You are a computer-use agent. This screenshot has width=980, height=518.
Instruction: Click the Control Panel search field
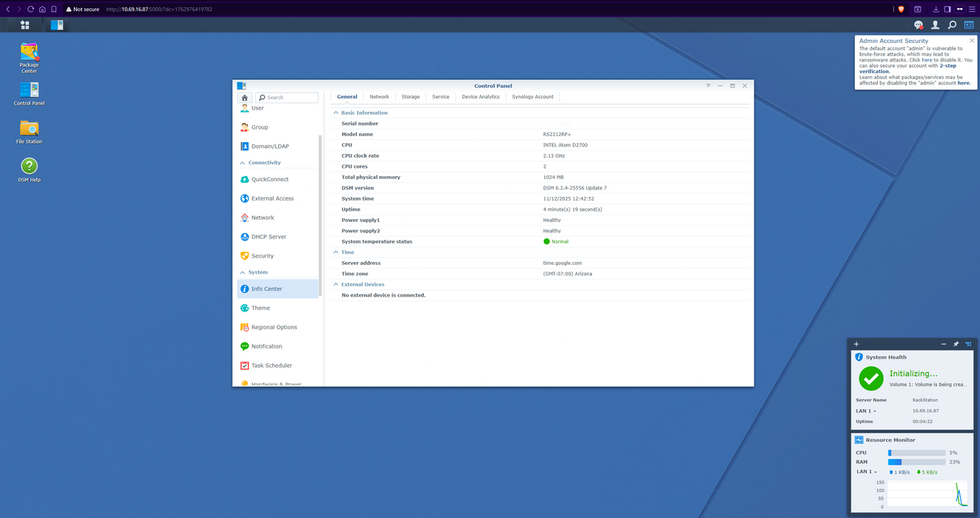click(287, 97)
